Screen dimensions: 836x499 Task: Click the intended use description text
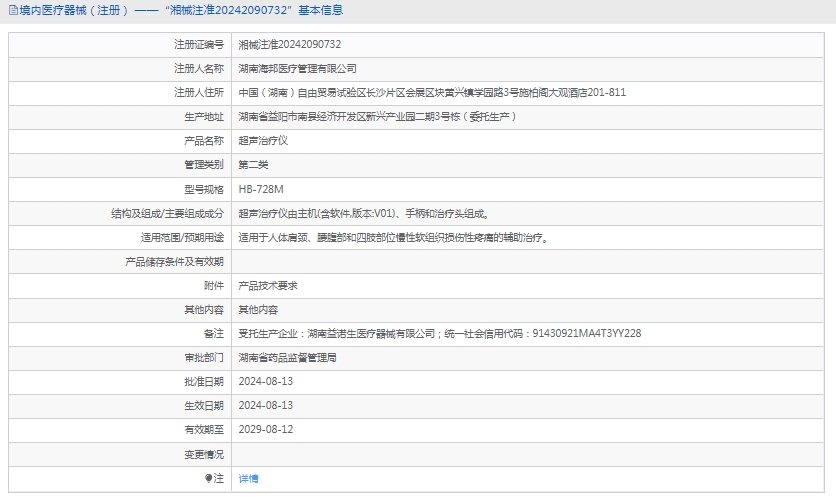tap(393, 238)
